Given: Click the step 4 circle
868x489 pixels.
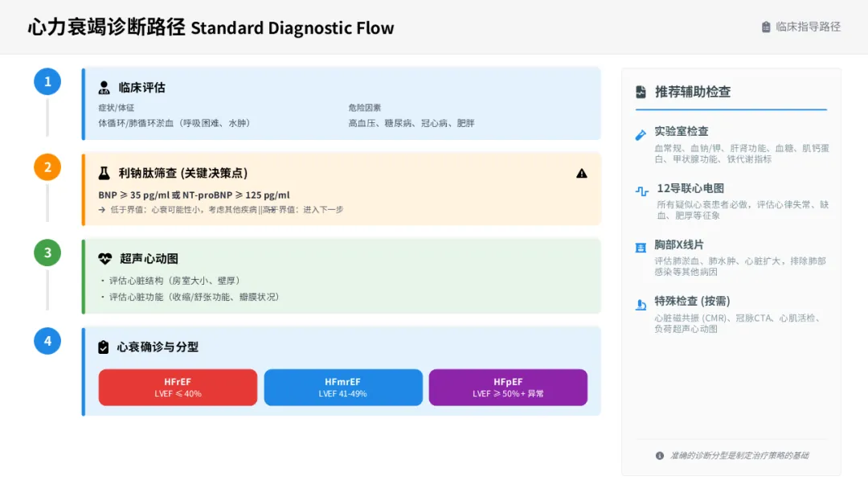Looking at the screenshot, I should (47, 341).
